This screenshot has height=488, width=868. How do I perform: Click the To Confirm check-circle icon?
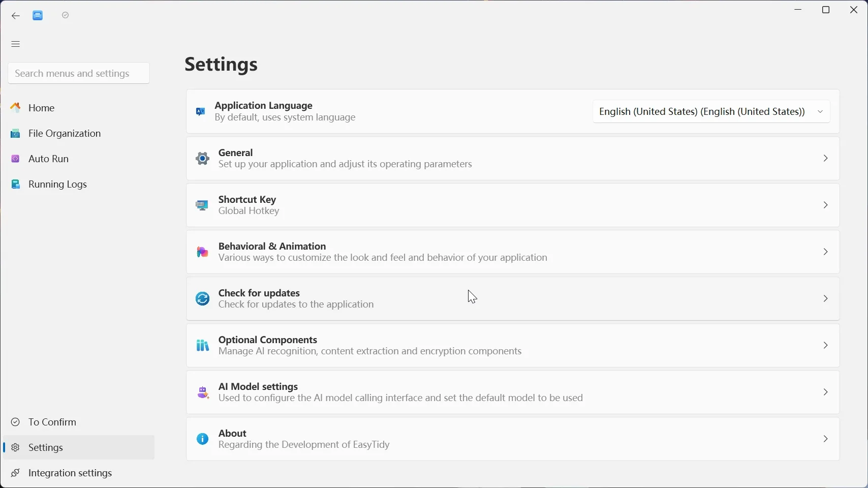point(16,422)
